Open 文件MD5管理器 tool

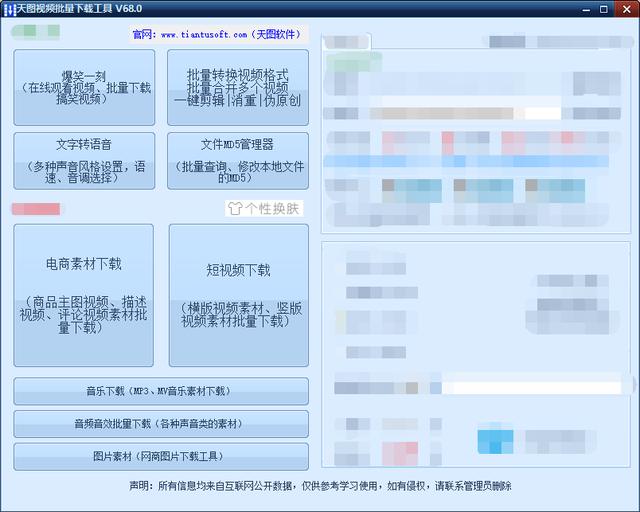[238, 161]
